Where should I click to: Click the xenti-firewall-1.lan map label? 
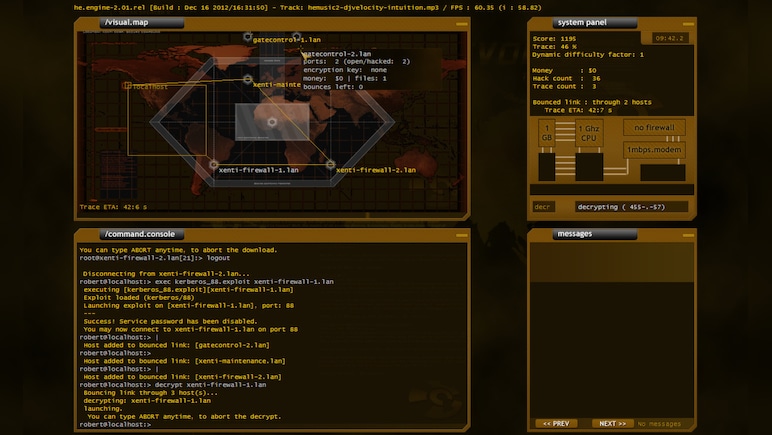click(258, 170)
